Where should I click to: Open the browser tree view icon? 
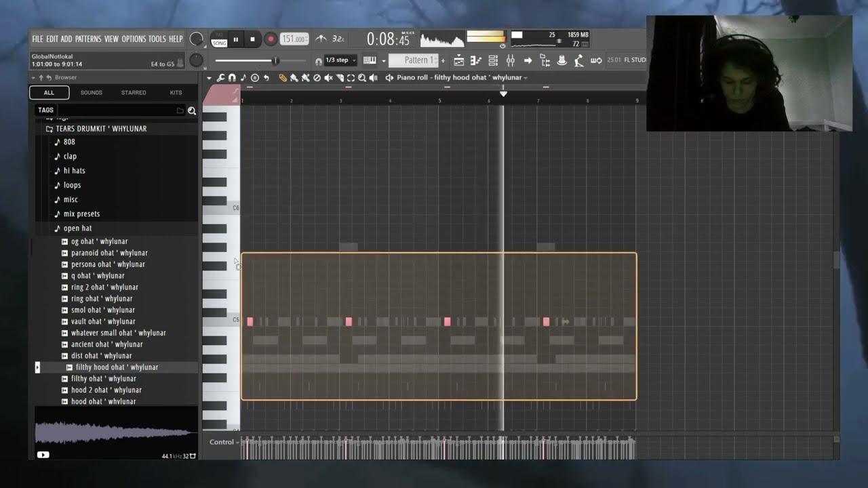tap(545, 61)
